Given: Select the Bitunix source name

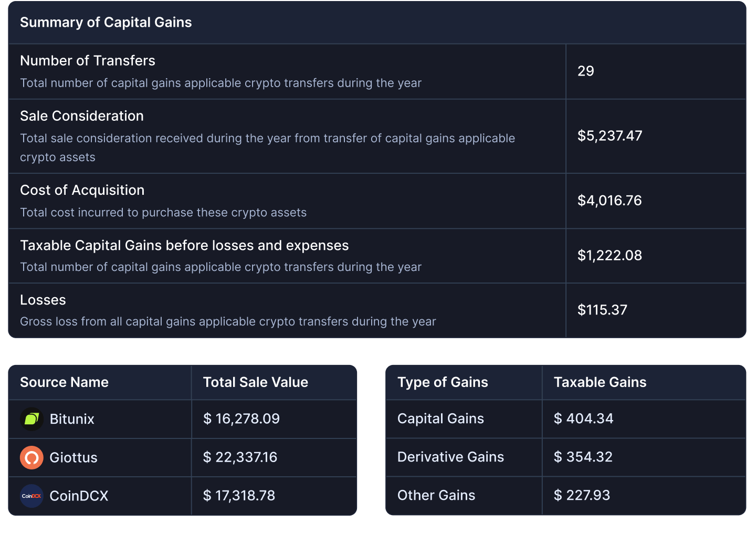Looking at the screenshot, I should coord(72,419).
